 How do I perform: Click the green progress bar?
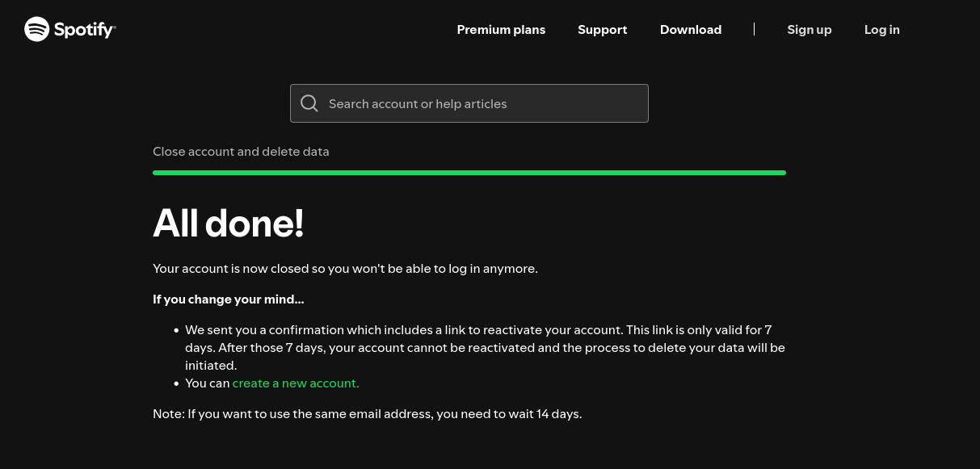[x=469, y=172]
